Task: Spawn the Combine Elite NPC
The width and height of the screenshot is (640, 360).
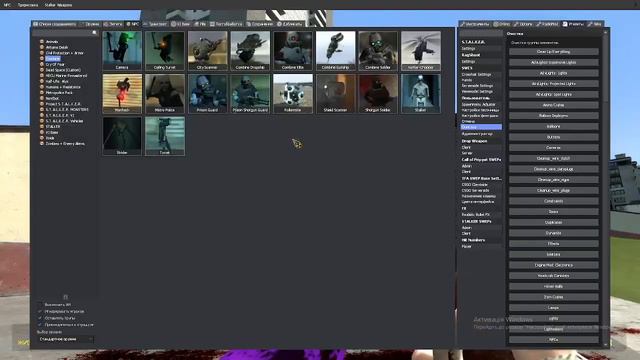Action: [x=293, y=51]
